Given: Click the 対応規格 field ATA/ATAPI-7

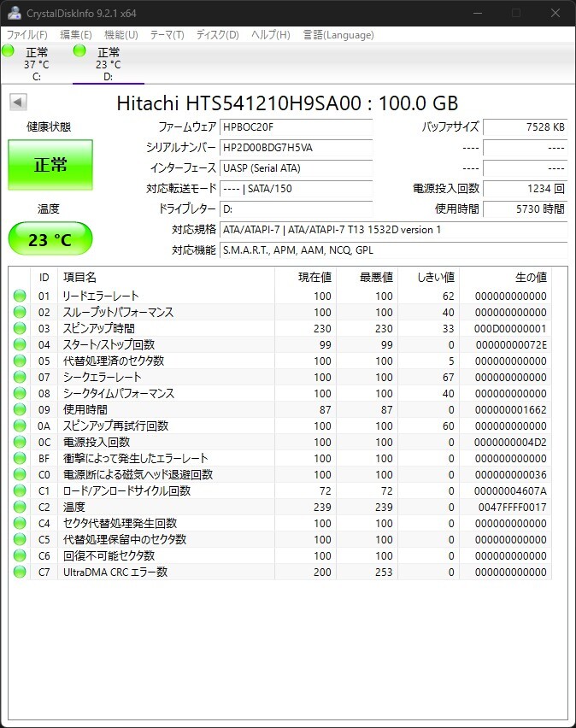Looking at the screenshot, I should coord(393,229).
